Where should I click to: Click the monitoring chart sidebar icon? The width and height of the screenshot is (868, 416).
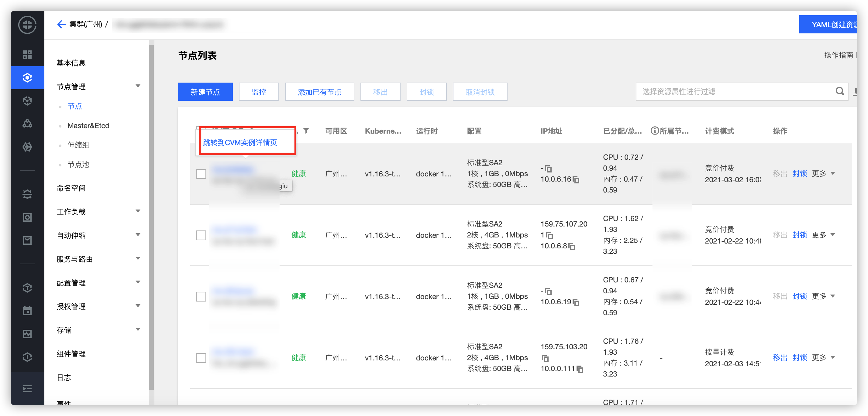27,334
